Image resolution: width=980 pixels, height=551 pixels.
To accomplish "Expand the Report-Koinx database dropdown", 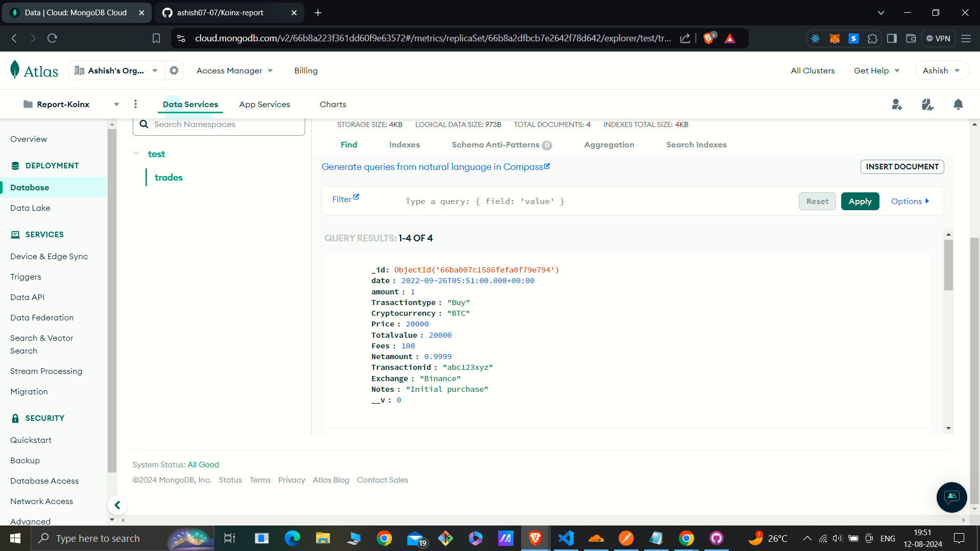I will pyautogui.click(x=116, y=104).
